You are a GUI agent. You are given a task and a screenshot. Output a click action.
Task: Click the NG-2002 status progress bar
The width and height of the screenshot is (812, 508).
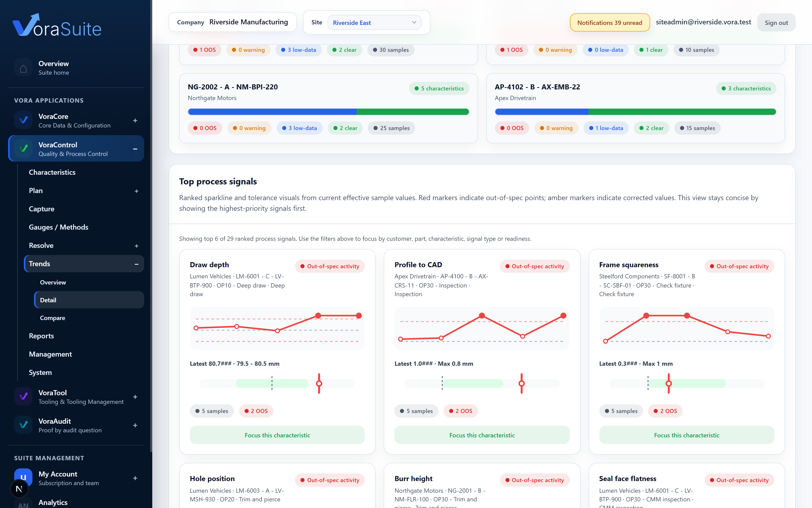coord(329,112)
